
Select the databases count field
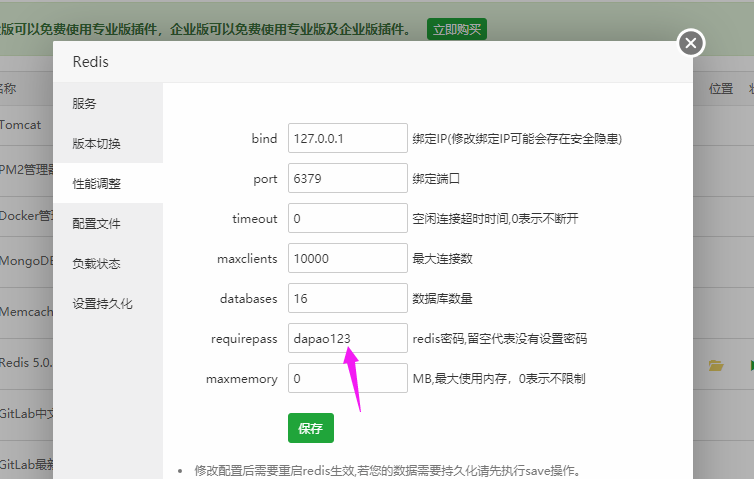348,298
